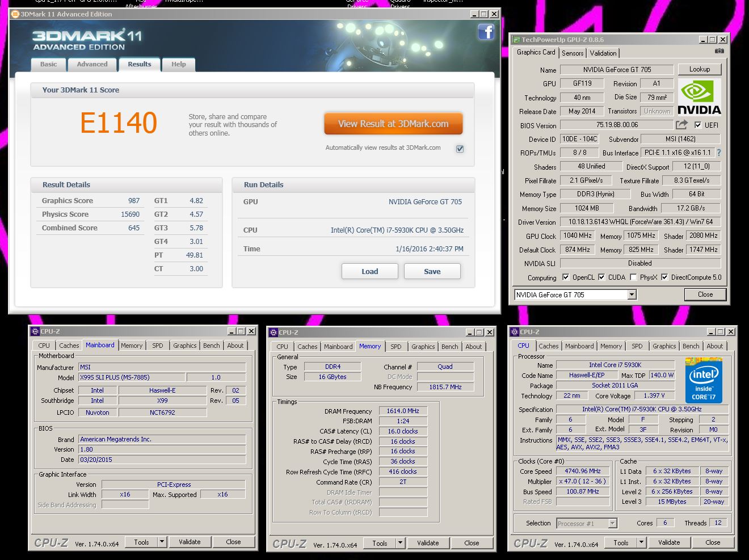Click the CPU-Z CPU window title icon
This screenshot has width=749, height=560.
point(515,332)
